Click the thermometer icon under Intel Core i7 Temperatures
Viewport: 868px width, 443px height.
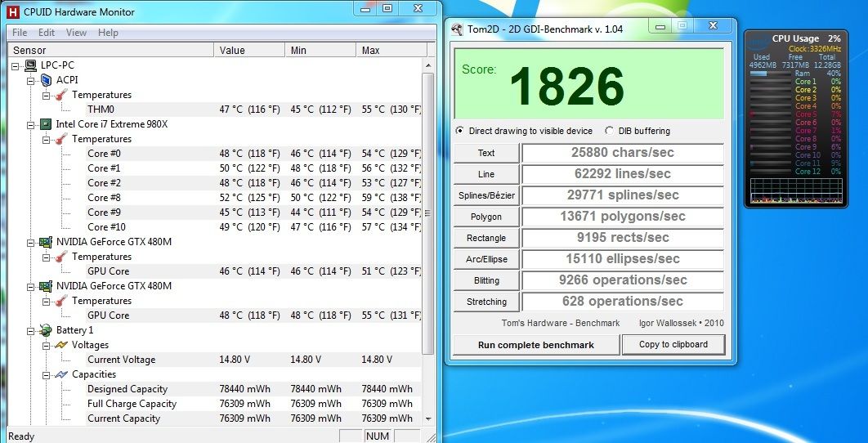pos(61,139)
